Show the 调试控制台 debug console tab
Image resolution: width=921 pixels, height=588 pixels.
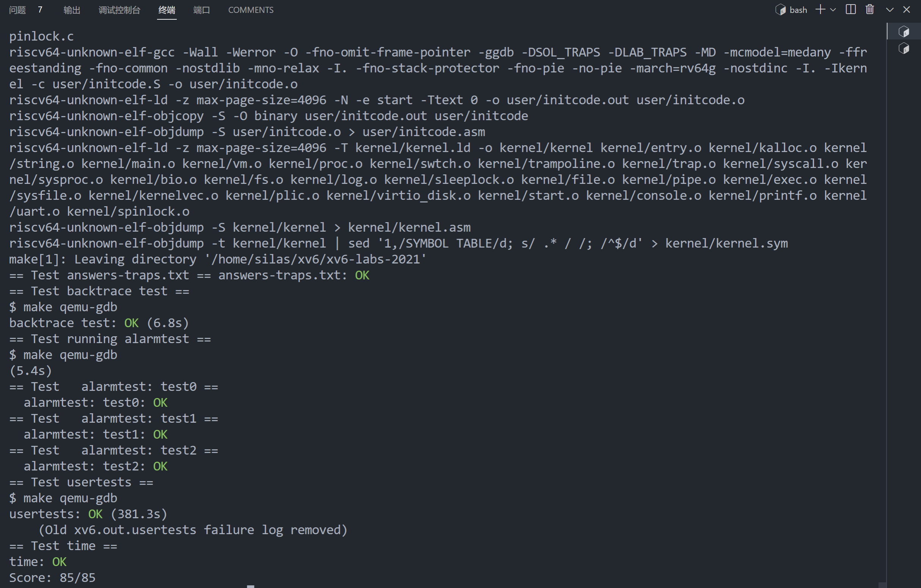(119, 10)
